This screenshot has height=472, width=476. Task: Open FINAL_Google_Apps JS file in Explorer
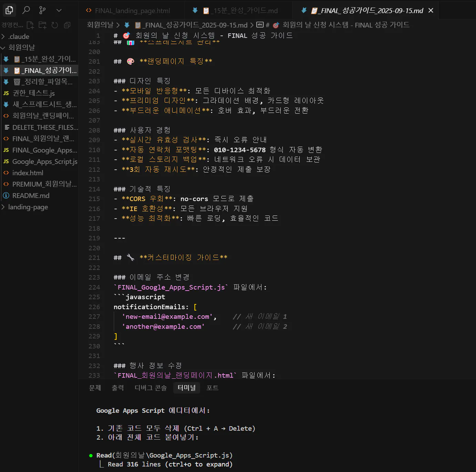click(x=39, y=150)
